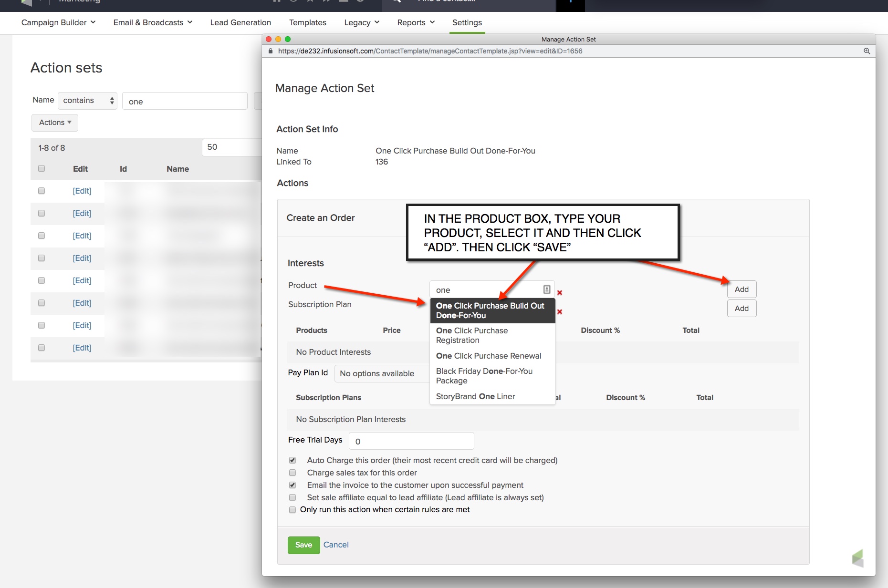Click the star icon in the top bar
The height and width of the screenshot is (588, 888).
(310, 1)
